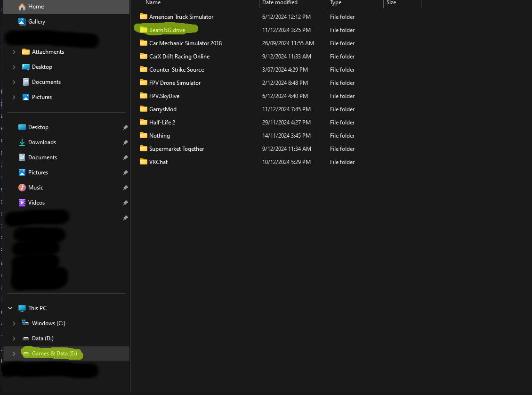Click VRChat date 10/12/2024 5:29 PM

286,162
